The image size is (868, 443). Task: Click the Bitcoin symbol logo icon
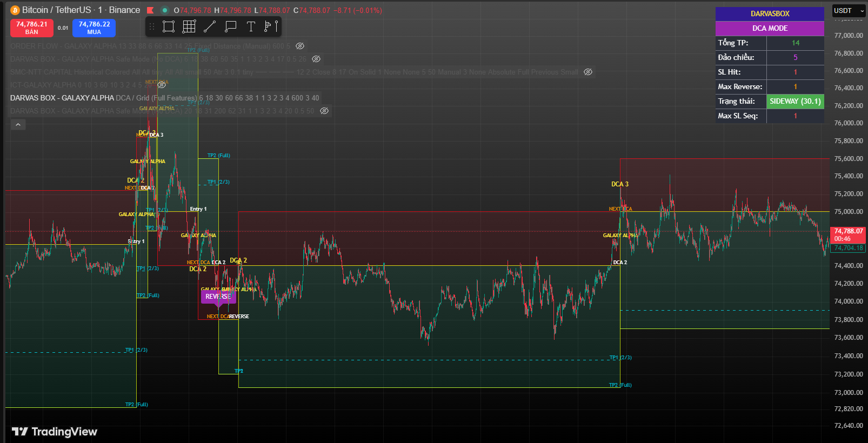15,10
